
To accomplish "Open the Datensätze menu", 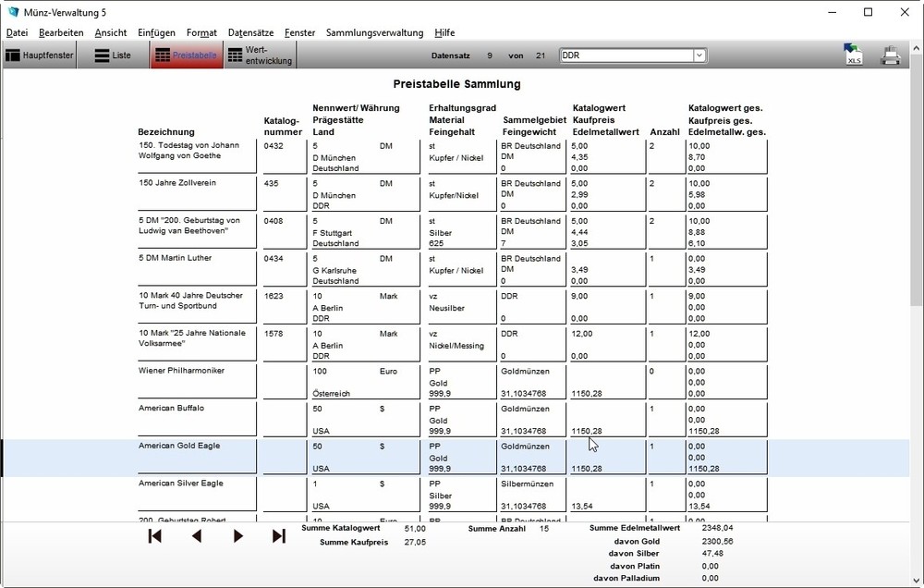I will point(249,32).
